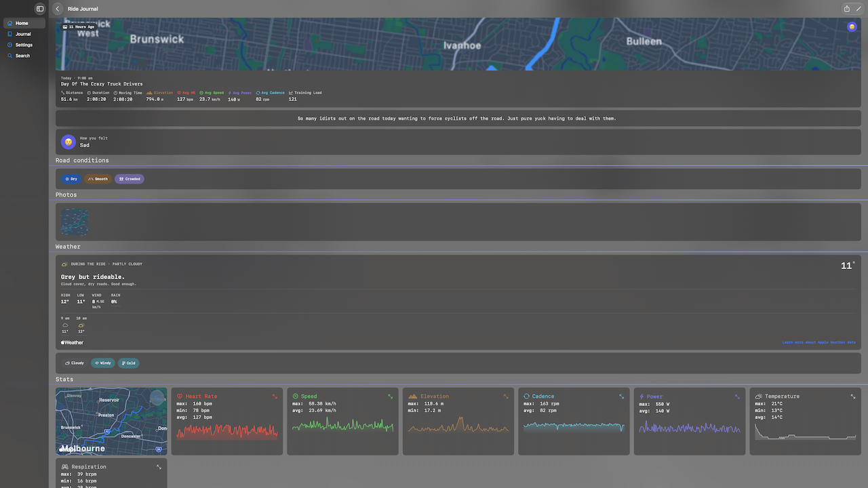Viewport: 868px width, 488px height.
Task: Expand the Power chart card
Action: pos(737,396)
